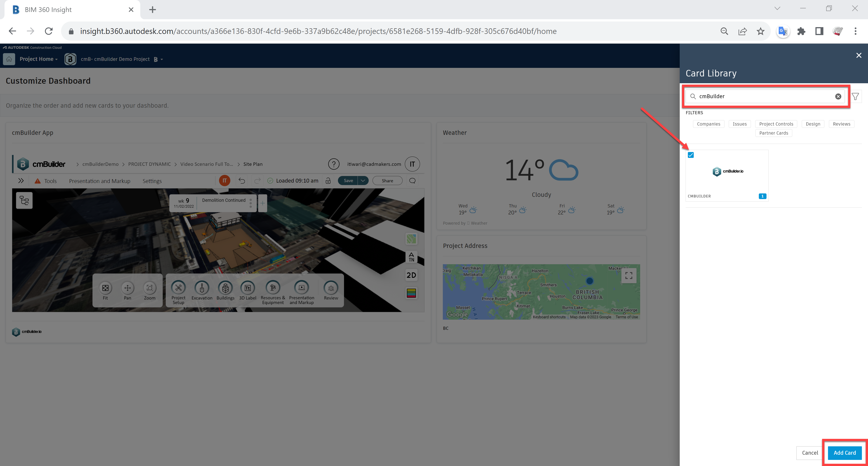Open the model tree hierarchy icon

(x=24, y=201)
